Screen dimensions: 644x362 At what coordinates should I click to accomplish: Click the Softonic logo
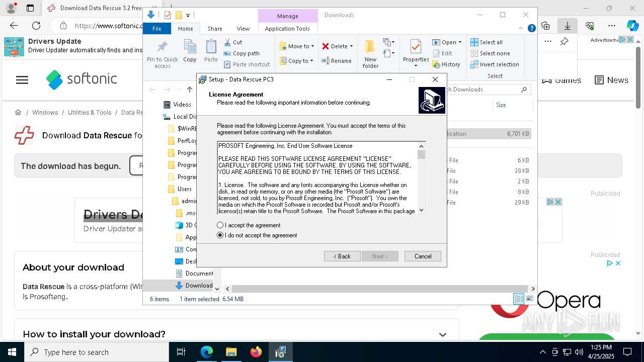tap(82, 79)
